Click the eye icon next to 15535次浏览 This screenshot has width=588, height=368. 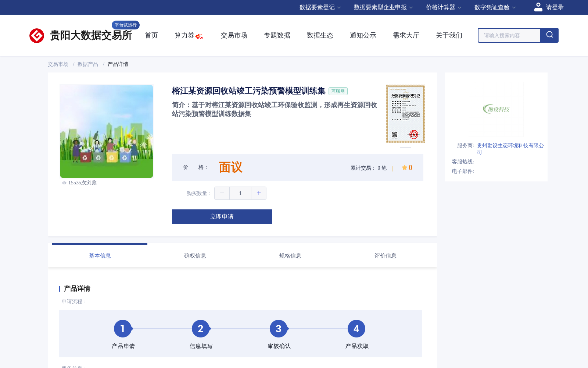point(64,183)
